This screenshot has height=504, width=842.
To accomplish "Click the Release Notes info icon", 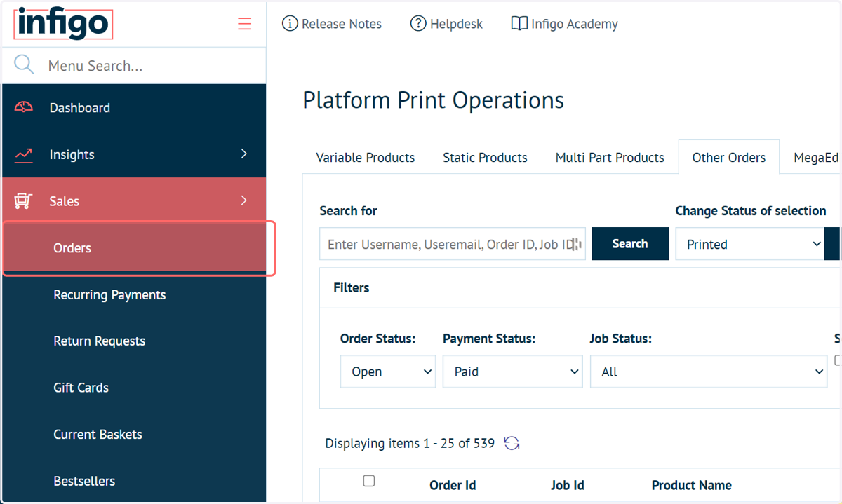I will tap(290, 24).
